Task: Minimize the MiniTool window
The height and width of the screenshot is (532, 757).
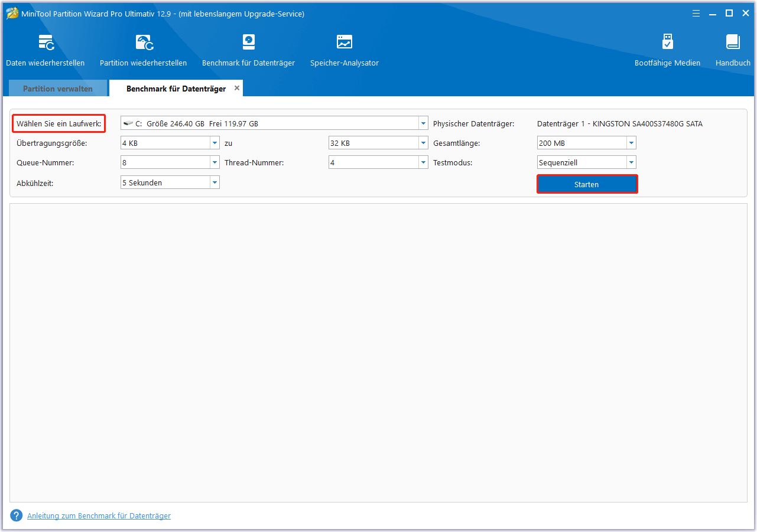Action: (713, 13)
